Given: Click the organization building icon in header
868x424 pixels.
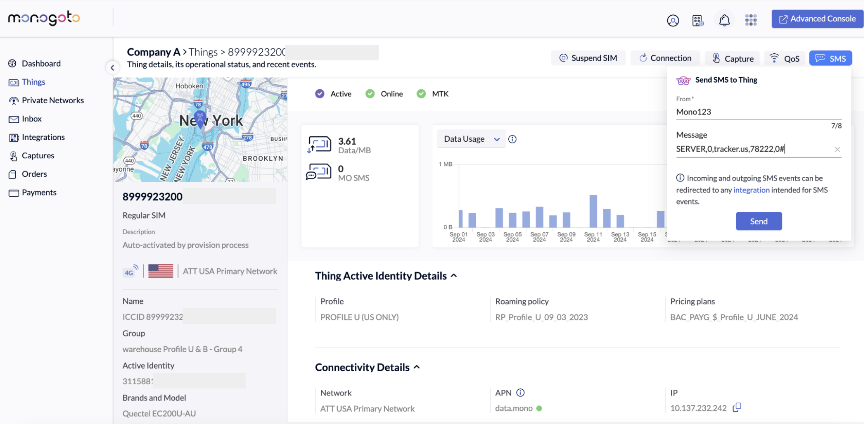Looking at the screenshot, I should (x=698, y=20).
